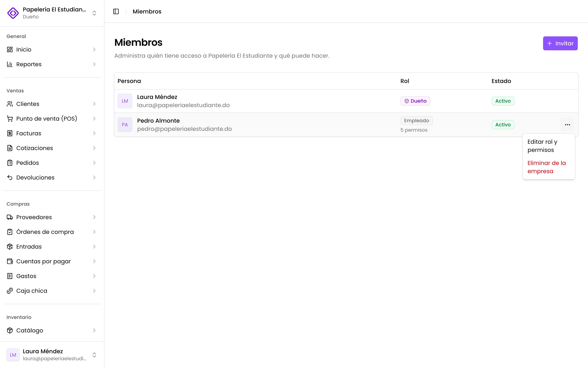
Task: Click Pedro Almonte's Activo status badge
Action: tap(503, 125)
